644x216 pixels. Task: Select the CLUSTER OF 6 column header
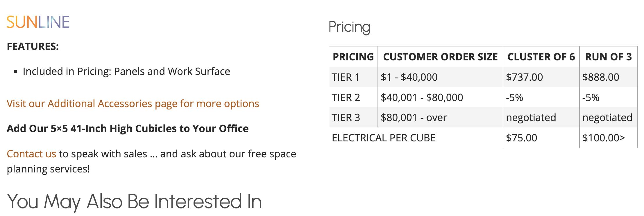pos(541,57)
